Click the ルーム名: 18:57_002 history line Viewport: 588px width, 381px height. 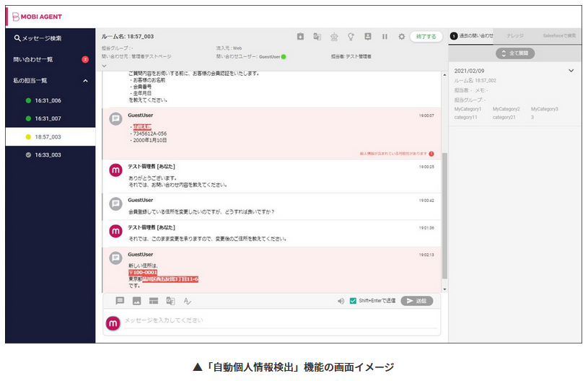point(475,81)
